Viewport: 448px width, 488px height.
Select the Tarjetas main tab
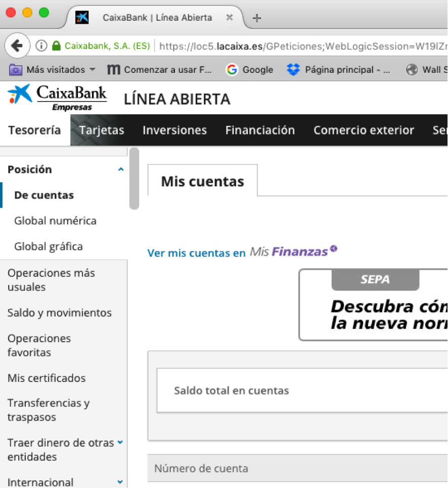[102, 130]
